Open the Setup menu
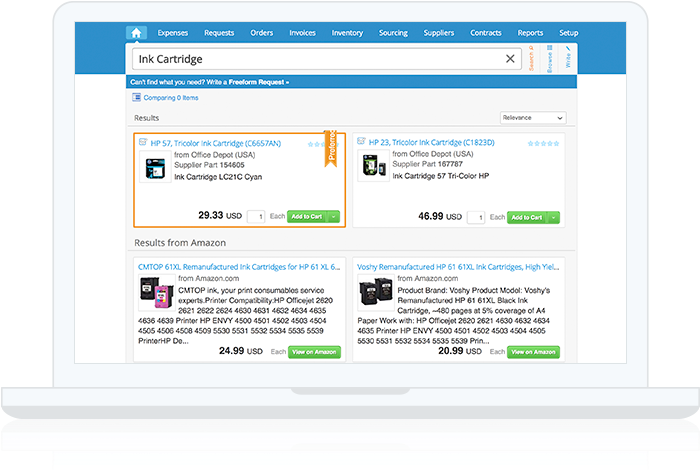The image size is (700, 470). click(568, 33)
